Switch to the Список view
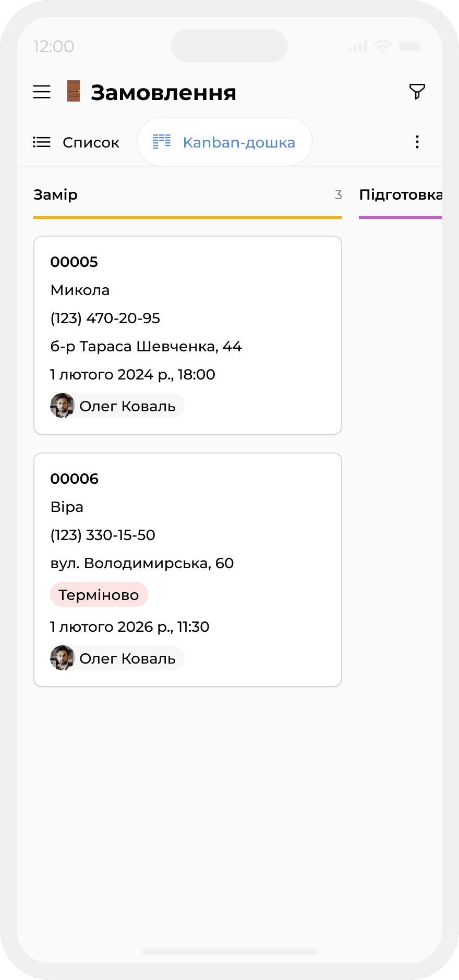 click(91, 142)
